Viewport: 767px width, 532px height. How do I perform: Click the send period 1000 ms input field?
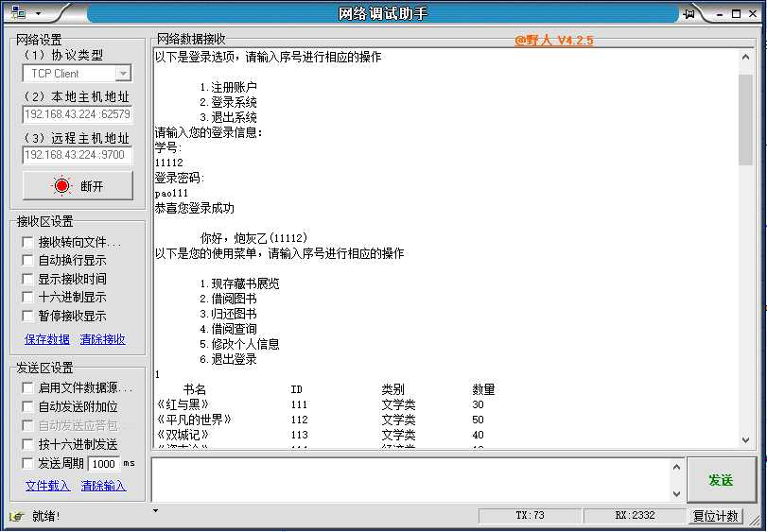[104, 464]
